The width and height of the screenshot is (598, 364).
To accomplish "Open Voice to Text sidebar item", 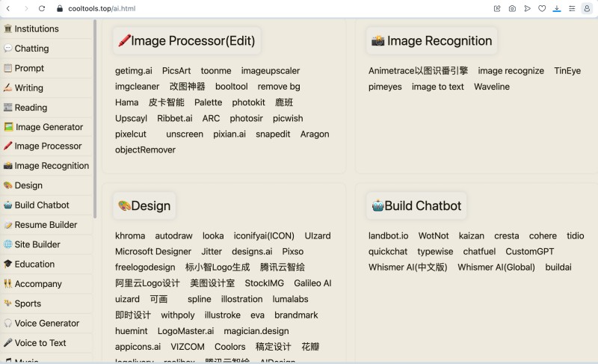I will [x=46, y=343].
